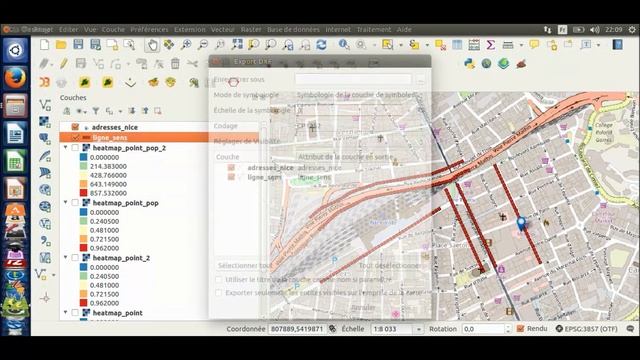Toggle ligne_sens layer visibility checkbox
The width and height of the screenshot is (640, 360).
point(76,138)
